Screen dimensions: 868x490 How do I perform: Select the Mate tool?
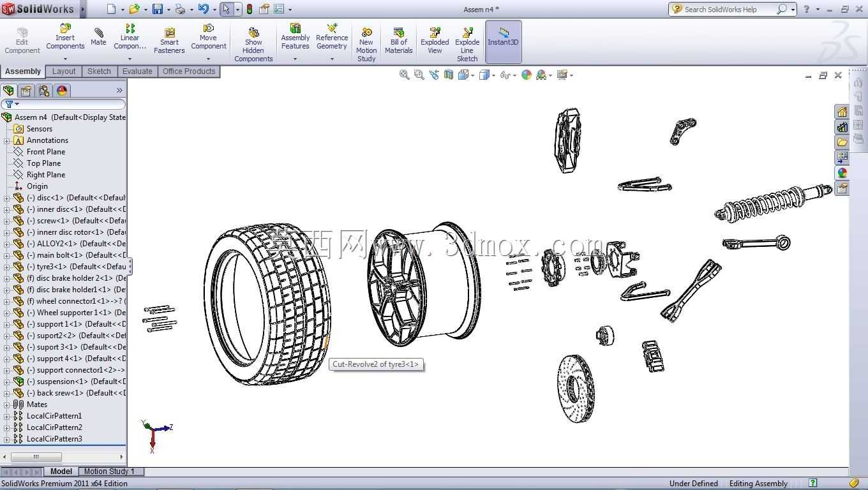(98, 37)
